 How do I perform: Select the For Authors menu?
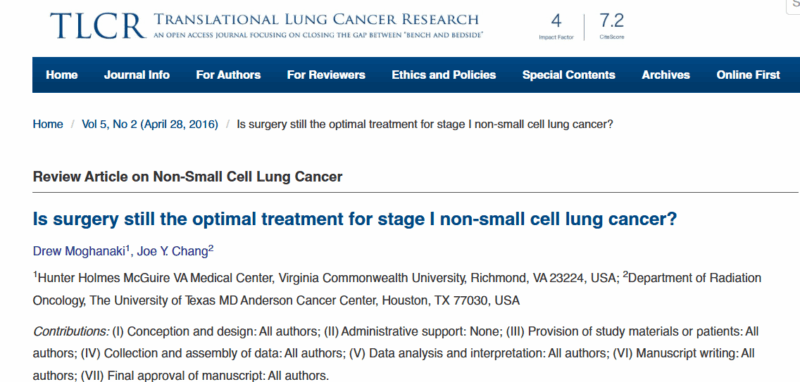(x=228, y=75)
